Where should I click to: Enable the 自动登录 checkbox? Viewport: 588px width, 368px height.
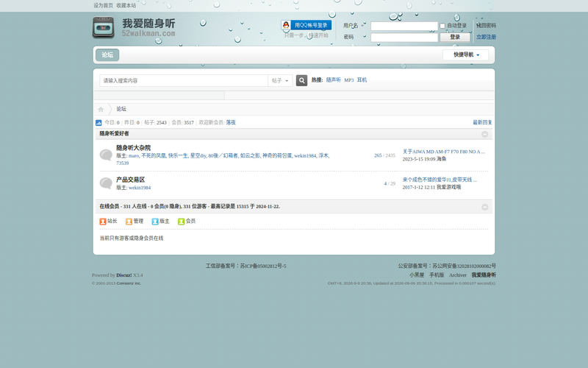click(x=442, y=26)
